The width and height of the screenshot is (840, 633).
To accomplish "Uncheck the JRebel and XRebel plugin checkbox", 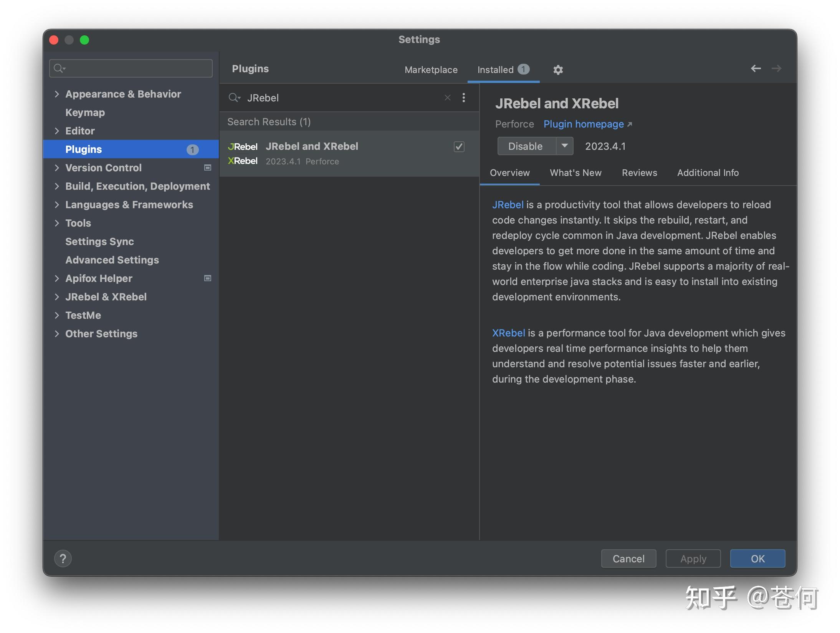I will coord(459,146).
